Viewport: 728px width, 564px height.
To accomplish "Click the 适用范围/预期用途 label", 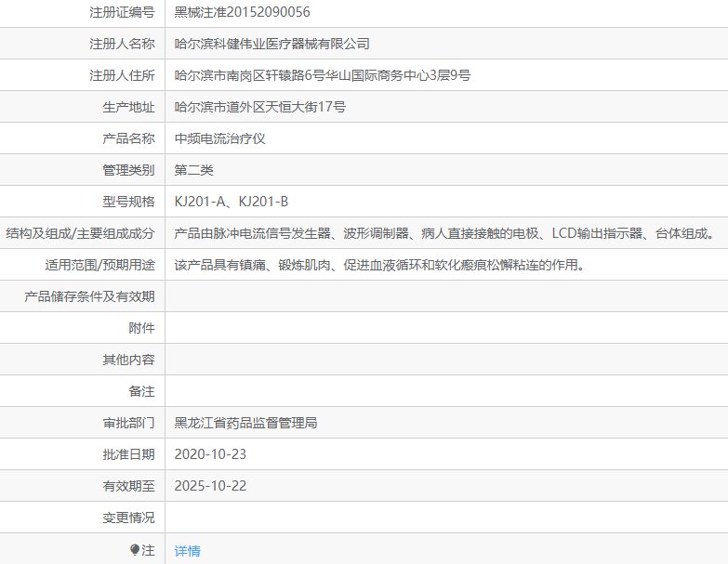I will click(99, 265).
